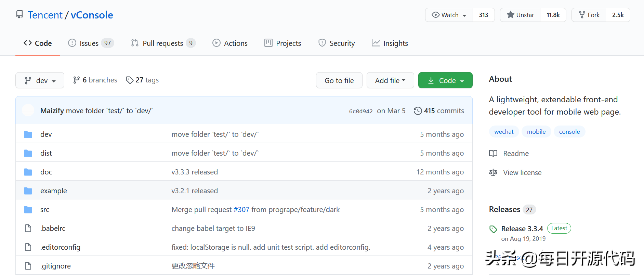Click the folder icon of dev row

(x=28, y=134)
